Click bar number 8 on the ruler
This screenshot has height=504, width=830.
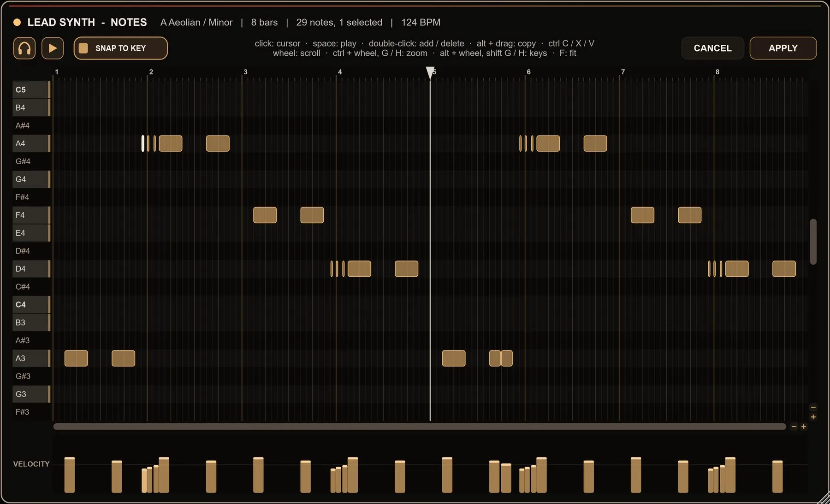(x=717, y=72)
